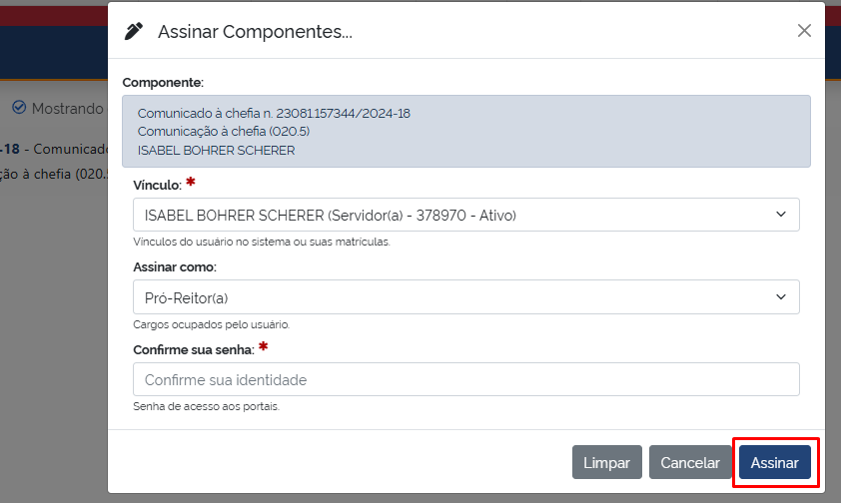Click the check-circle icon next to Mostrando

click(19, 108)
